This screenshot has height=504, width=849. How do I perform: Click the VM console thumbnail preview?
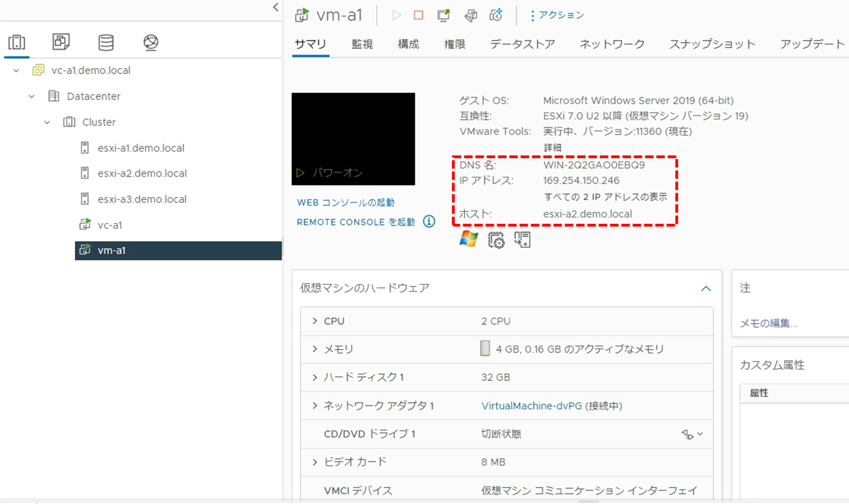point(353,139)
